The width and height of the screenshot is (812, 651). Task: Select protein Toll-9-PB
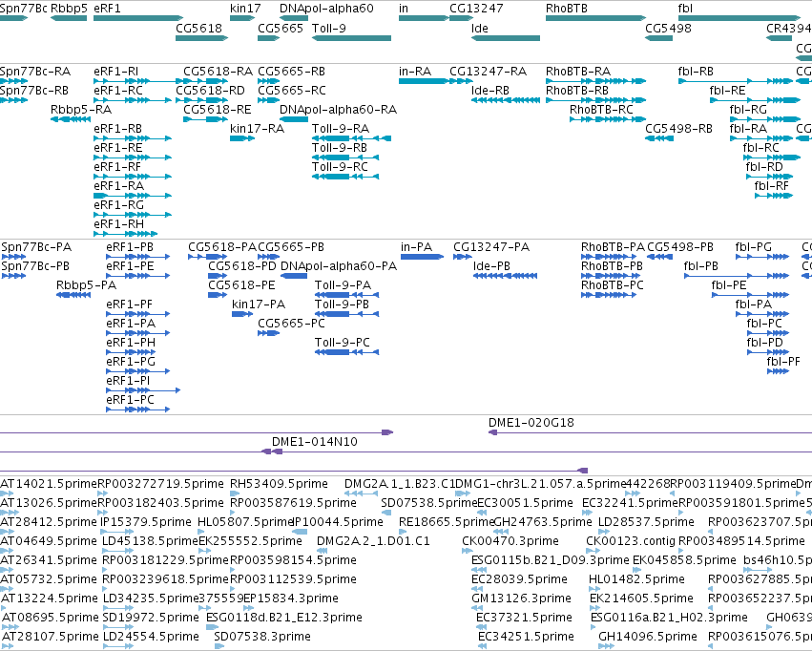tap(347, 314)
